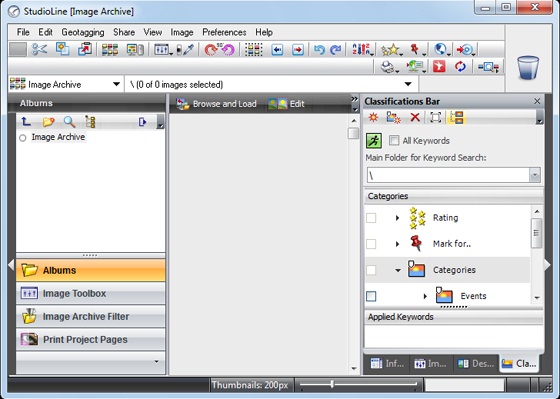The image size is (560, 399).
Task: Click the star rating toolbar icon
Action: tap(390, 49)
